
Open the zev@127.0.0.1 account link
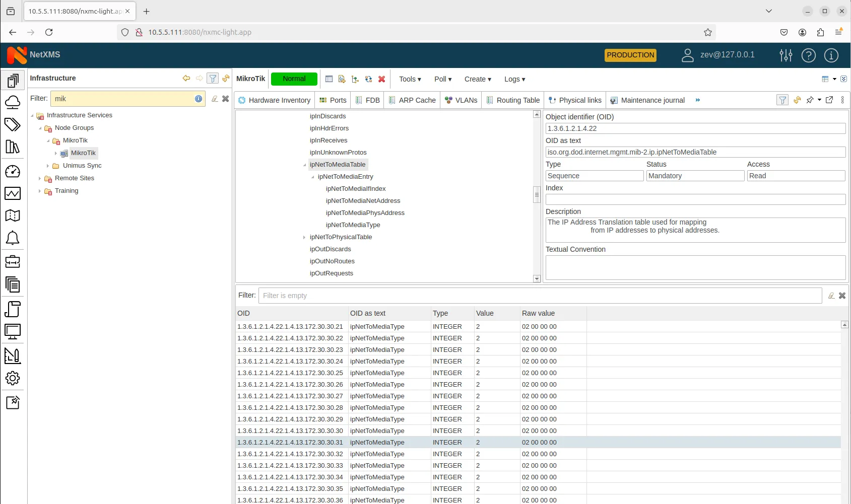point(726,55)
